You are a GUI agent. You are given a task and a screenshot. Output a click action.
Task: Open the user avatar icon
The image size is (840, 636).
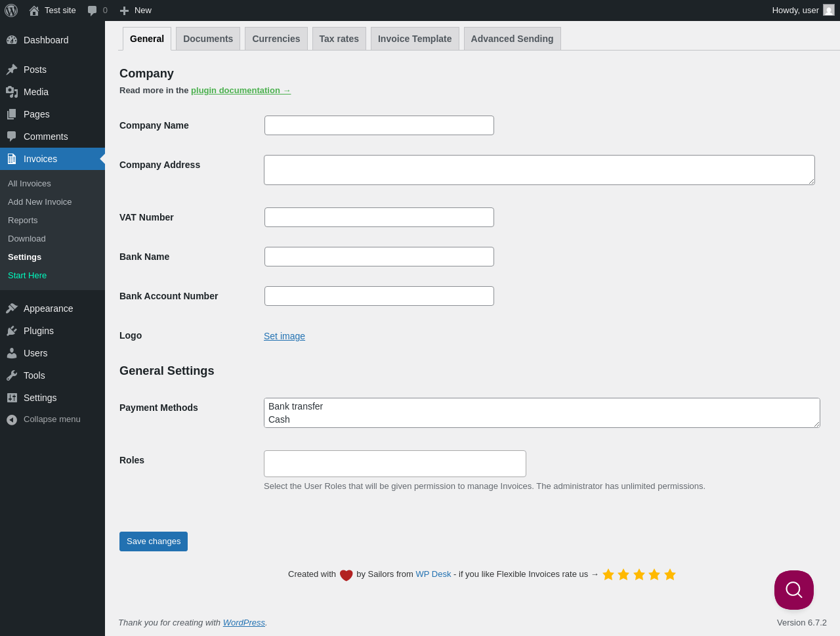(829, 11)
